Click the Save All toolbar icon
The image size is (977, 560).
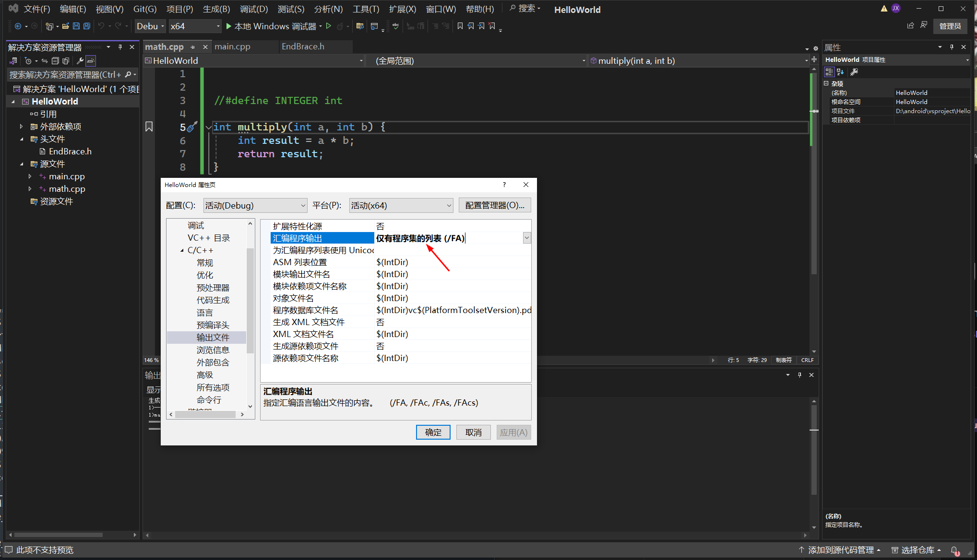(x=86, y=26)
